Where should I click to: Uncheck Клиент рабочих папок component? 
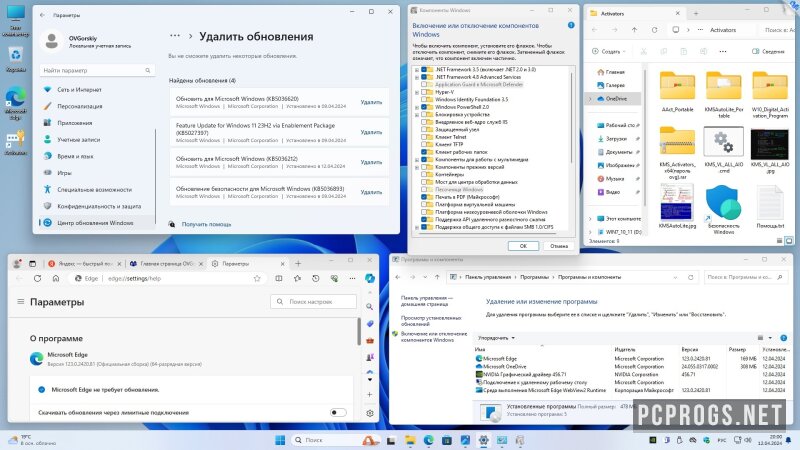[423, 152]
